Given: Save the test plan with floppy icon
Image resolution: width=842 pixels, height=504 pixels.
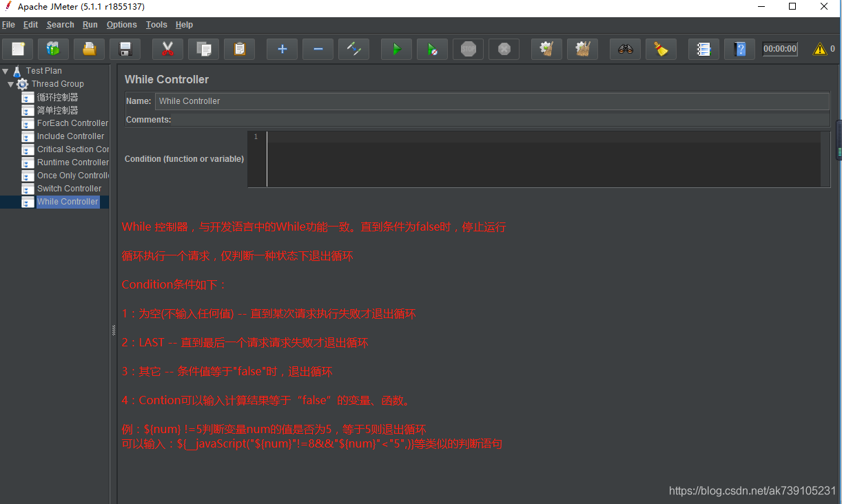Looking at the screenshot, I should pyautogui.click(x=125, y=49).
